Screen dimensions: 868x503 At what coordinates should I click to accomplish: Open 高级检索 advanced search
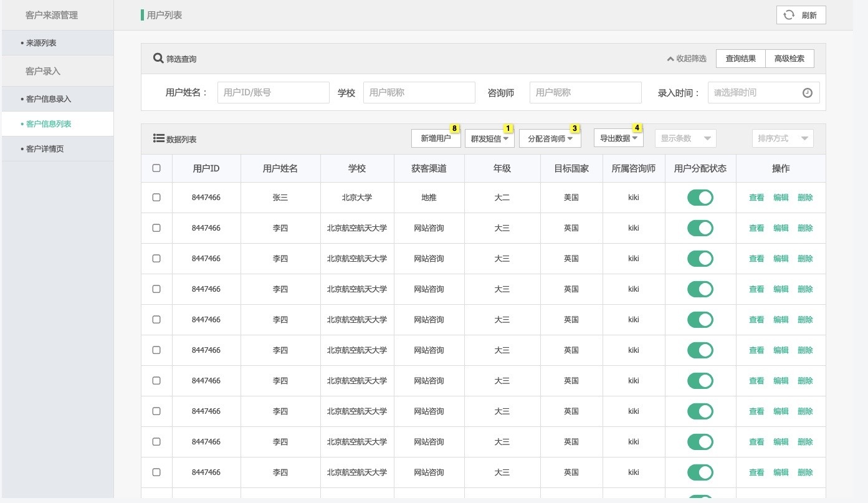pos(789,59)
